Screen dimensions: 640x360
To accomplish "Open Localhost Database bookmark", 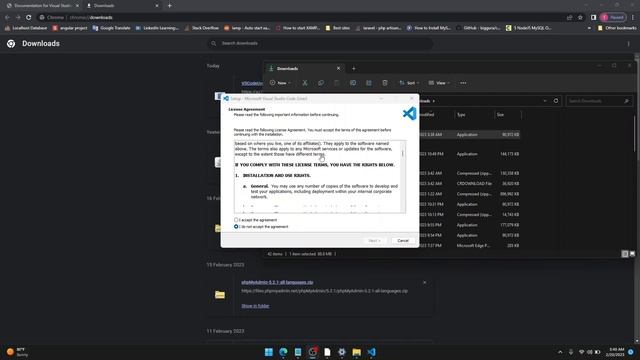I will (26, 28).
